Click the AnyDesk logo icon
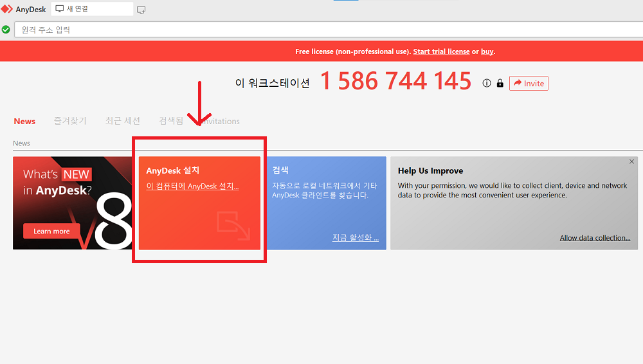643x364 pixels. pos(7,9)
